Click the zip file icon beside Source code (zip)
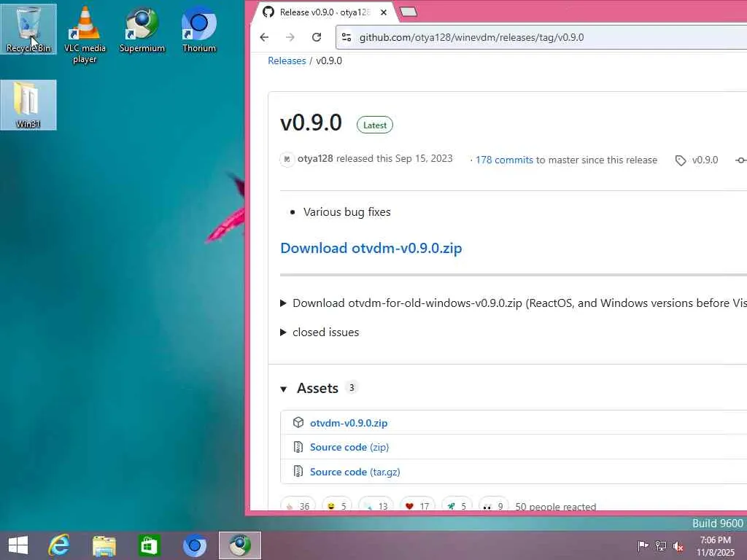The height and width of the screenshot is (560, 747). (298, 447)
